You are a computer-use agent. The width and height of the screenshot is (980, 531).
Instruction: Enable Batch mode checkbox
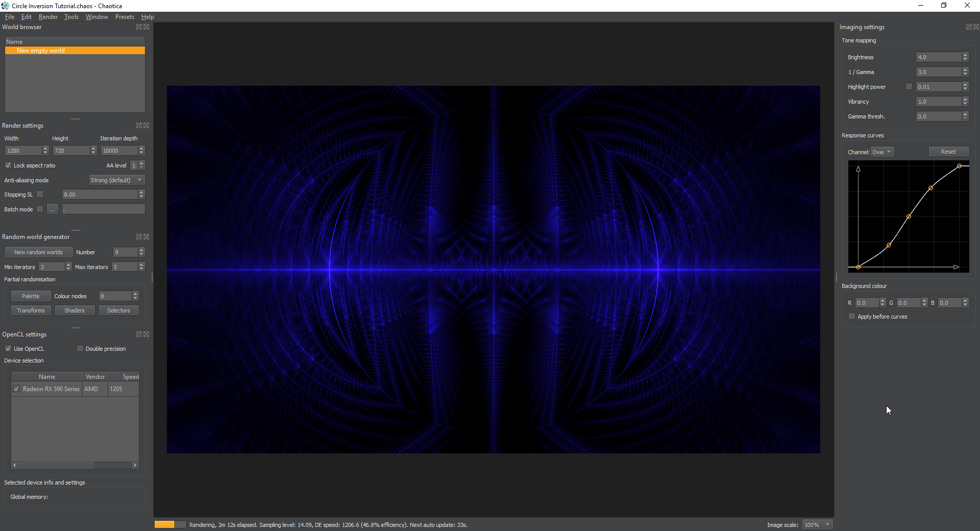point(40,209)
